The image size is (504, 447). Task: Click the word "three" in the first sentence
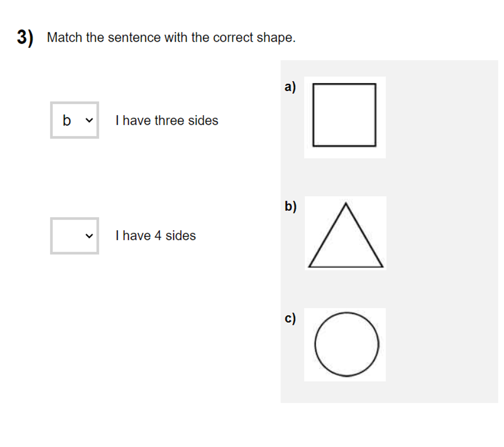pyautogui.click(x=169, y=120)
